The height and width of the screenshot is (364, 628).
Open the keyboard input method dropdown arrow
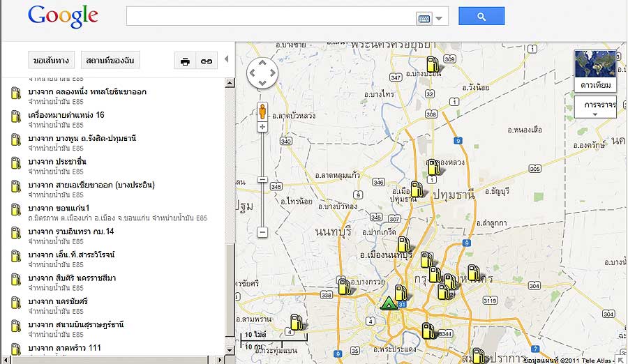[x=439, y=19]
